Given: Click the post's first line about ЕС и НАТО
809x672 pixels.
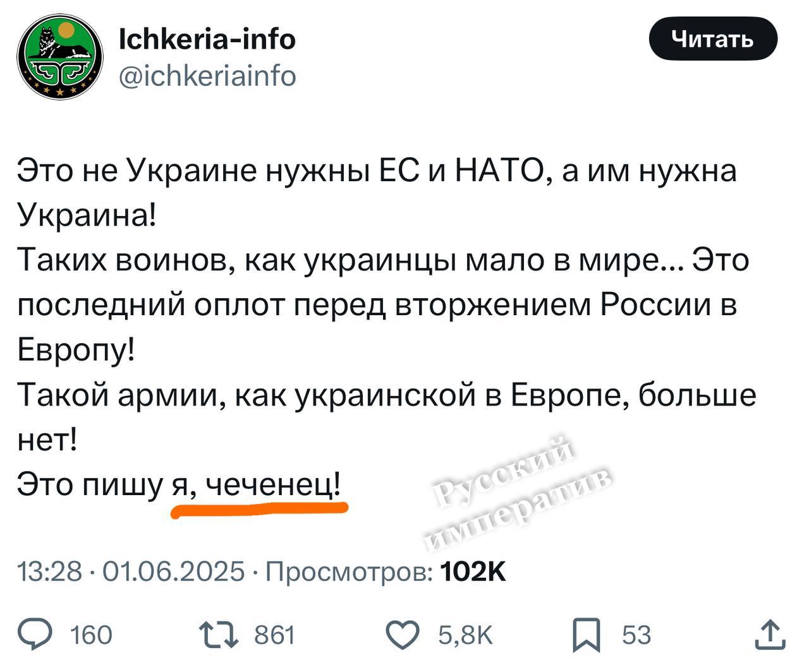Looking at the screenshot, I should [377, 171].
